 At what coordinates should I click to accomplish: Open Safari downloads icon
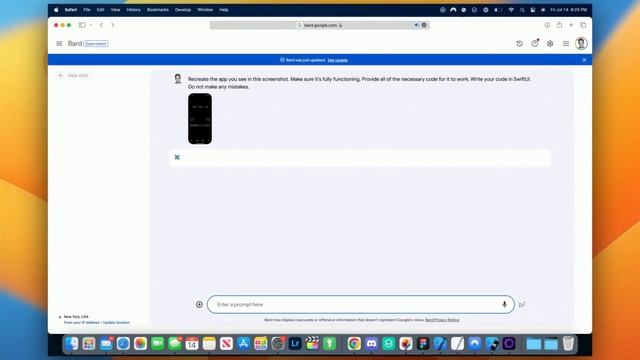coord(547,25)
